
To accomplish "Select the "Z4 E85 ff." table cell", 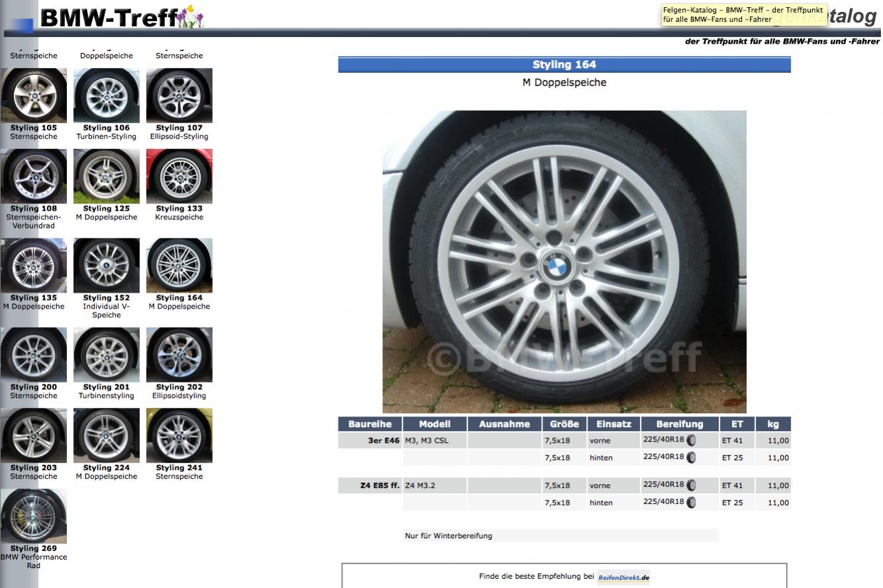I will coord(370,485).
